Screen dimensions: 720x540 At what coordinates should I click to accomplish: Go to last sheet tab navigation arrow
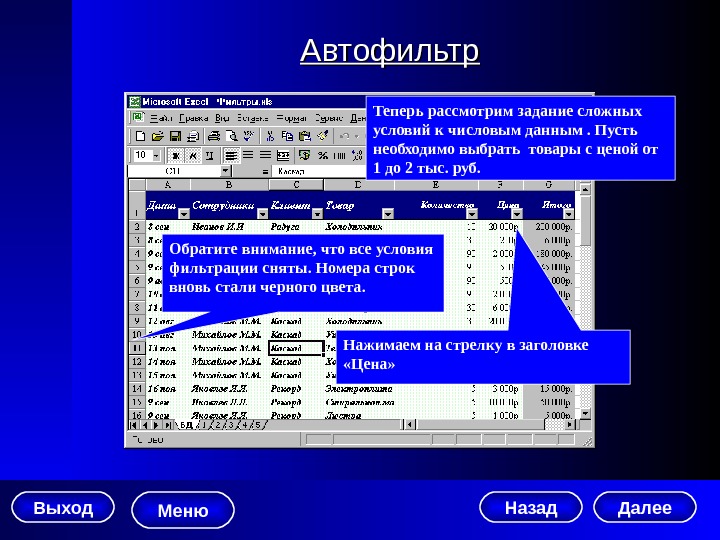(168, 425)
